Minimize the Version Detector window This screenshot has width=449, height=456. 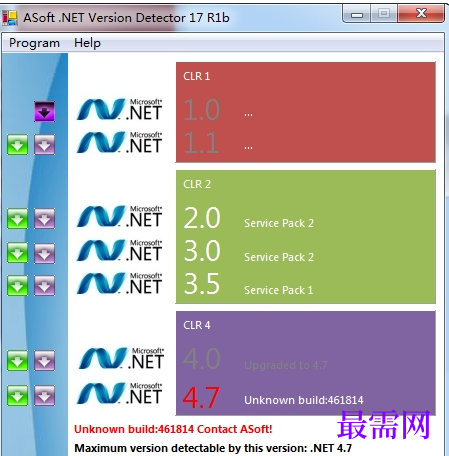point(357,15)
